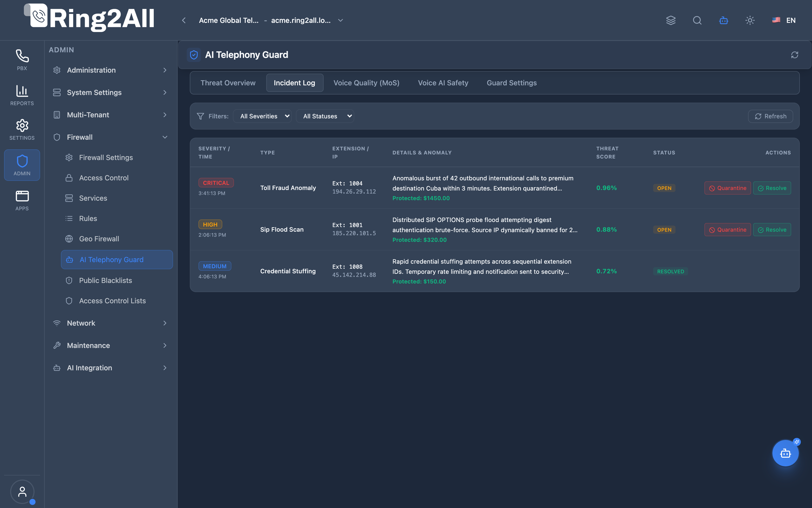Viewport: 812px width, 508px height.
Task: Click IP address 185.220.101.5
Action: [354, 233]
